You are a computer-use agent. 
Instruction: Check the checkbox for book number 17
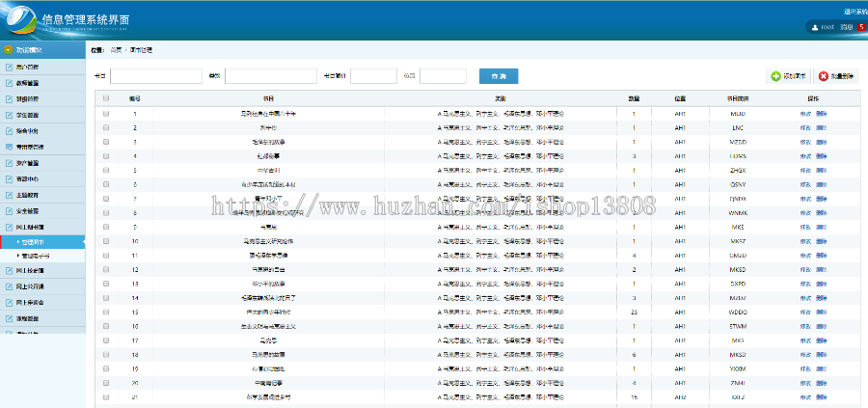tap(106, 340)
